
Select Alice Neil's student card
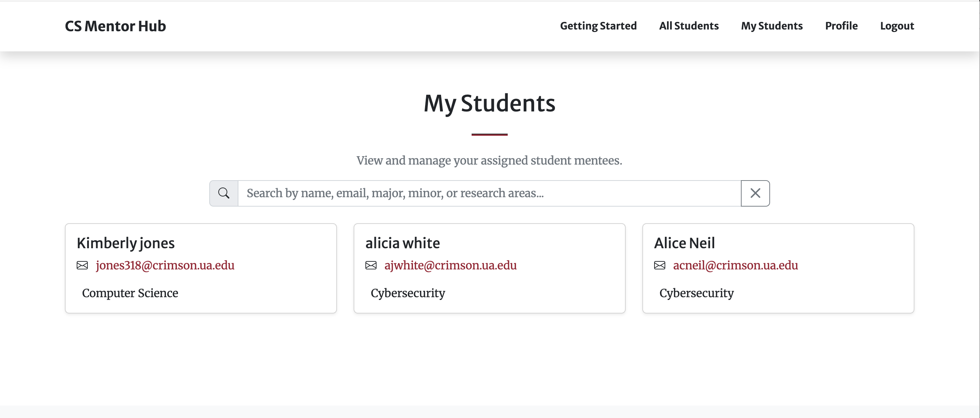pyautogui.click(x=778, y=268)
